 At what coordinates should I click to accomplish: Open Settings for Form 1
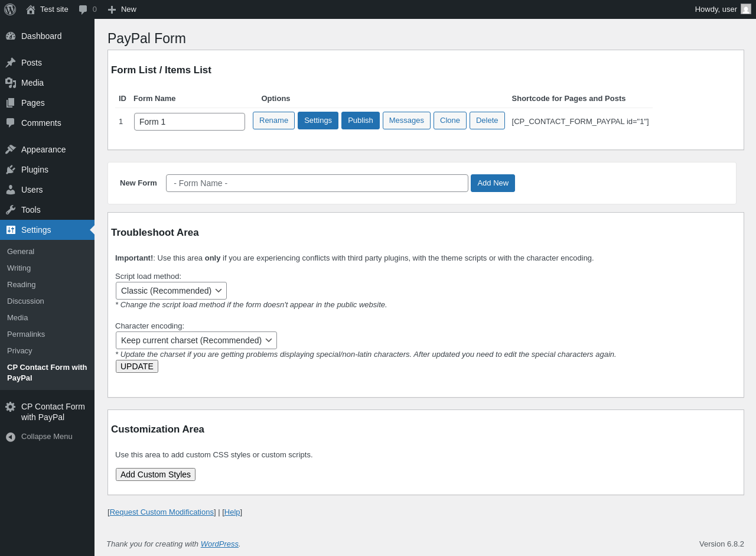(318, 121)
